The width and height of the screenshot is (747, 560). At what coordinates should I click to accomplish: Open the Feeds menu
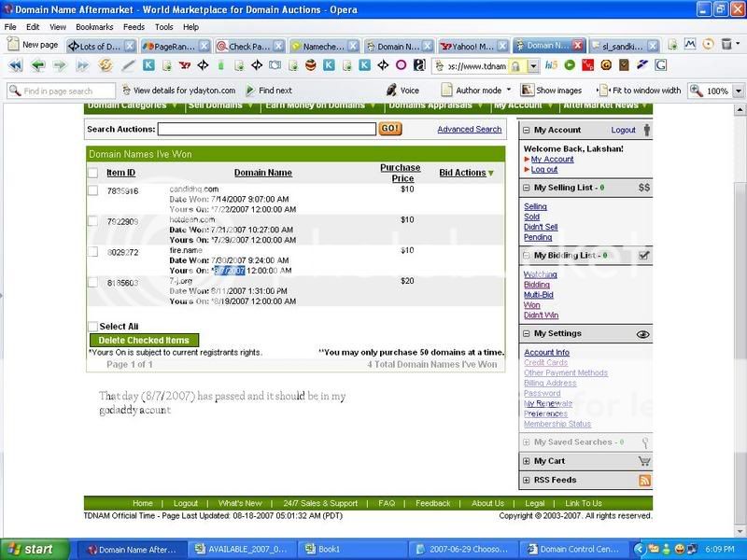134,27
